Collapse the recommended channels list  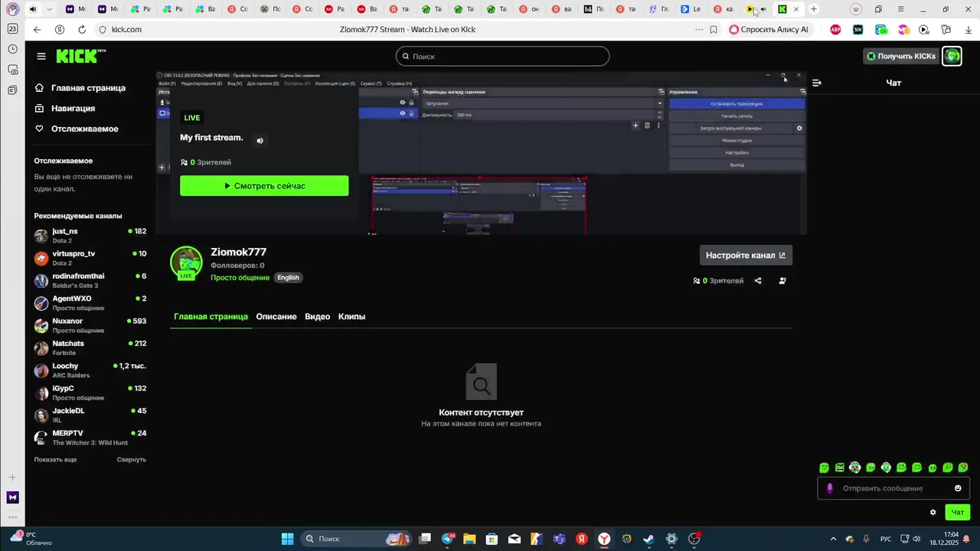coord(132,460)
